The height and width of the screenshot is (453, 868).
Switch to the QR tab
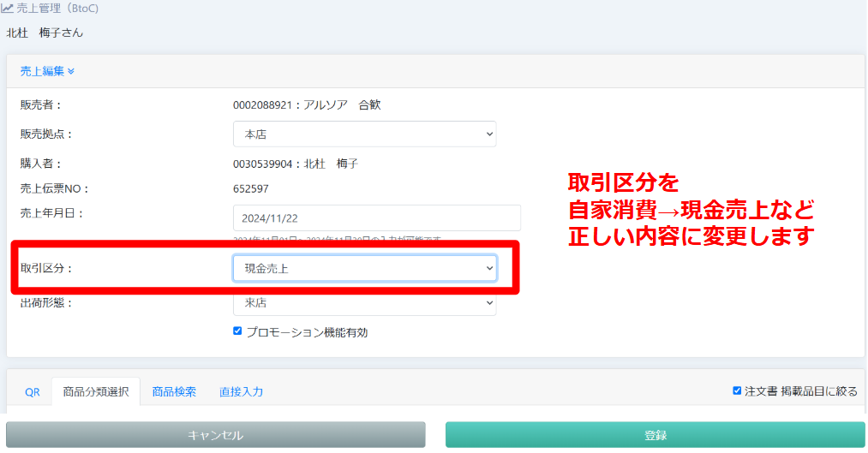[32, 391]
